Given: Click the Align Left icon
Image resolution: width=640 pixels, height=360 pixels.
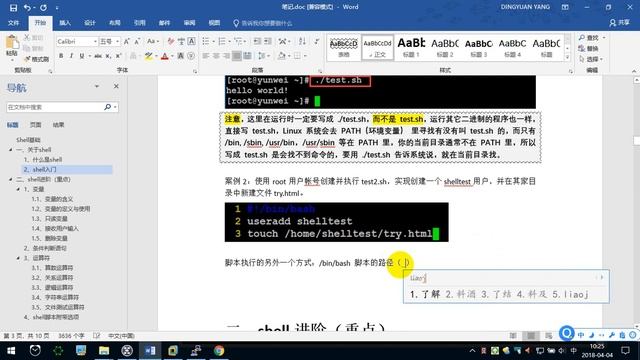Looking at the screenshot, I should tap(206, 56).
